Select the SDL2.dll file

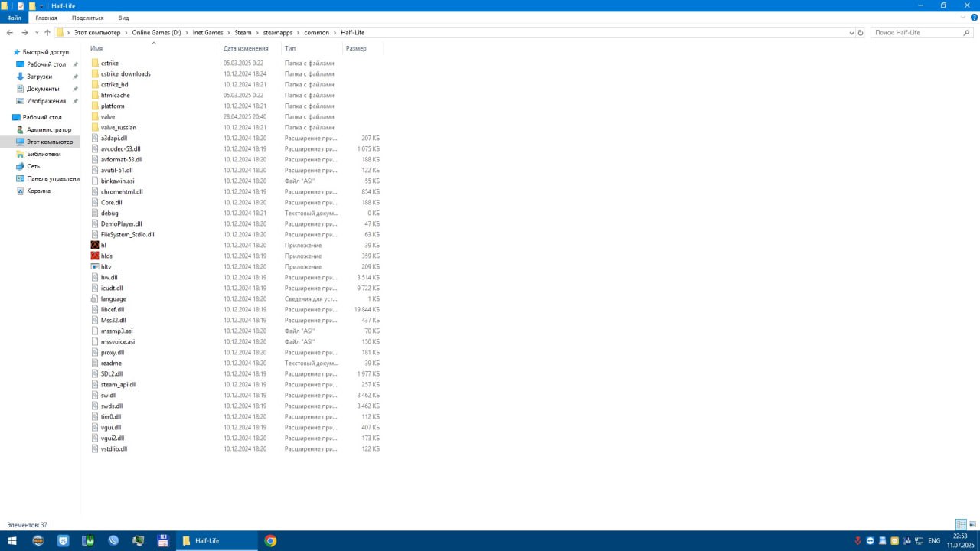(x=112, y=373)
